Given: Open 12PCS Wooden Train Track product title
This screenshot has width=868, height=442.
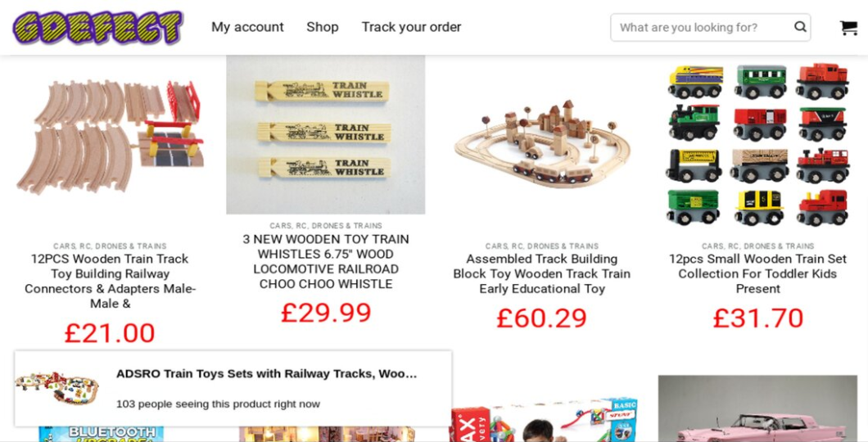Looking at the screenshot, I should (x=110, y=281).
